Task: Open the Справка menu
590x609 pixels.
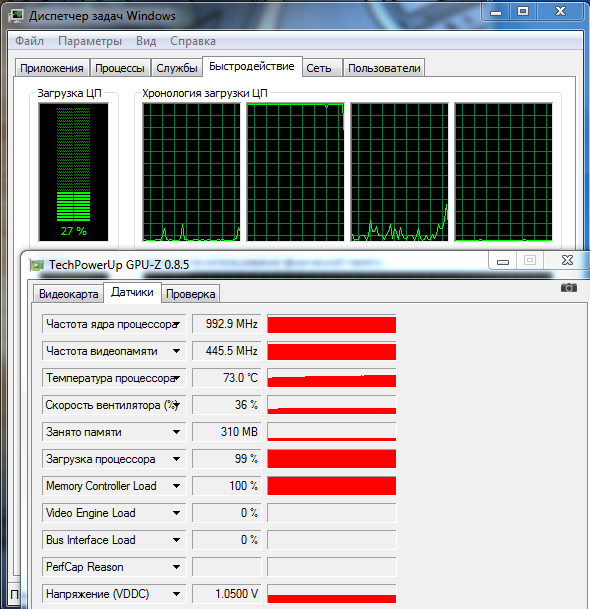Action: click(193, 41)
